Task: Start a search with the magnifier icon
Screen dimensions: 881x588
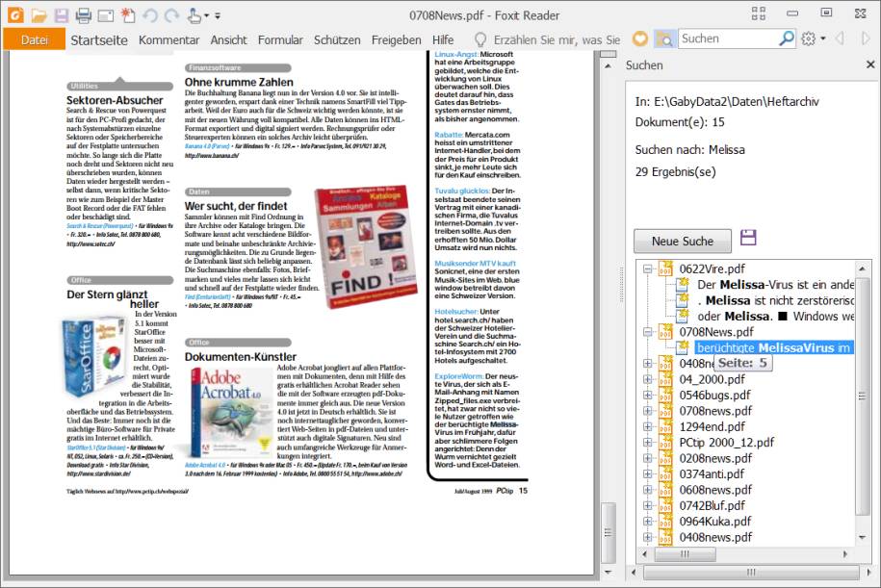Action: pos(787,38)
